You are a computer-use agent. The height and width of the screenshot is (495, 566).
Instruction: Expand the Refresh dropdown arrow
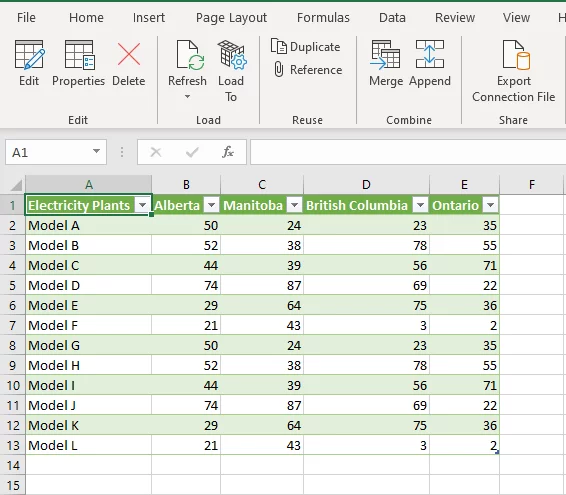[187, 96]
